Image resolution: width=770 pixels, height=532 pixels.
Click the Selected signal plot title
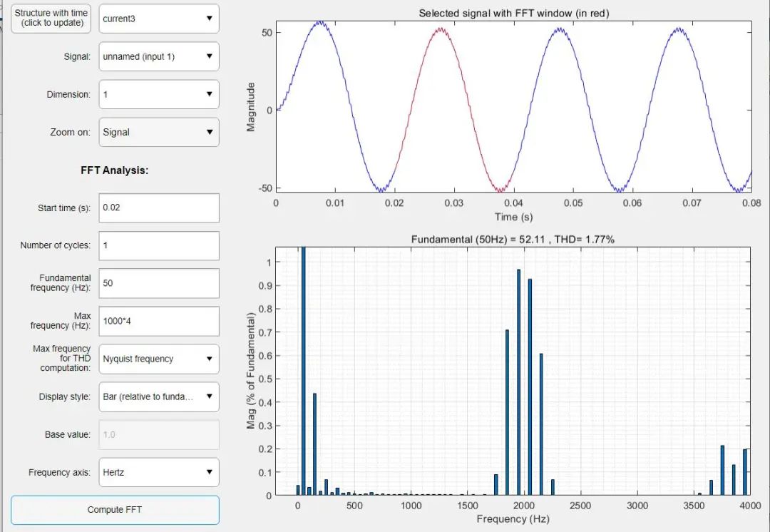(x=513, y=14)
